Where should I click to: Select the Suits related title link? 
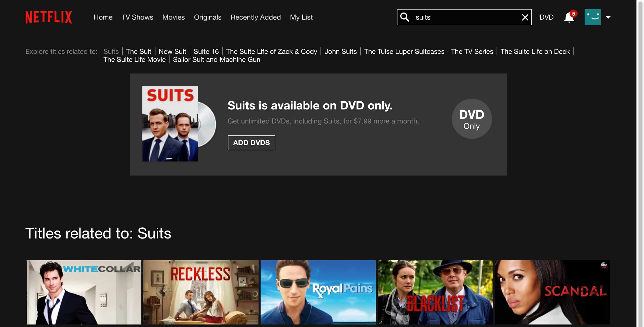coord(111,51)
